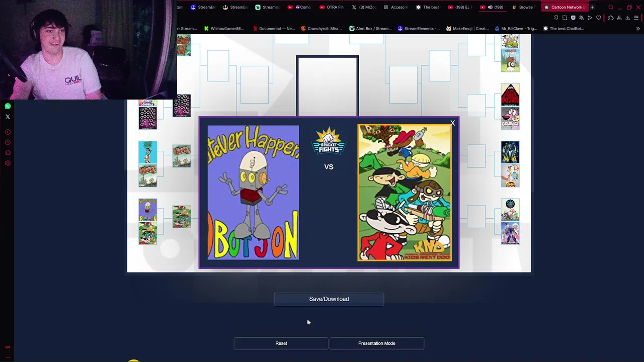Click the Bracket Fights logo
The width and height of the screenshot is (644, 362).
[329, 141]
